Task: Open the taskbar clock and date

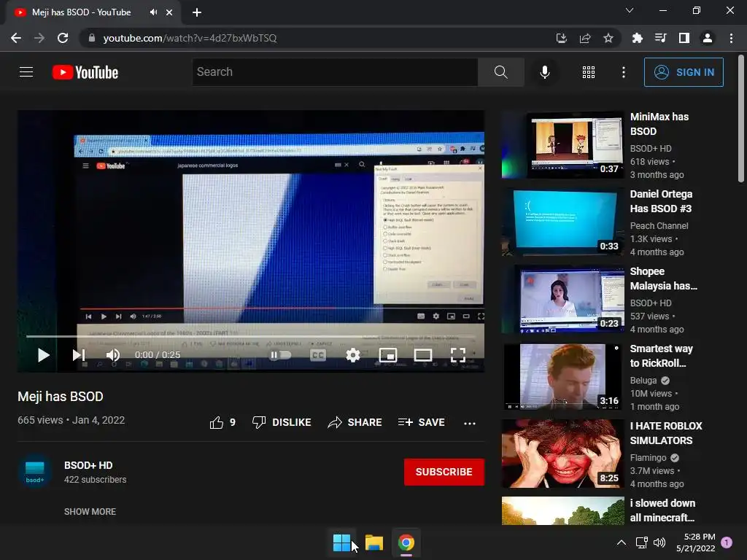Action: tap(696, 542)
